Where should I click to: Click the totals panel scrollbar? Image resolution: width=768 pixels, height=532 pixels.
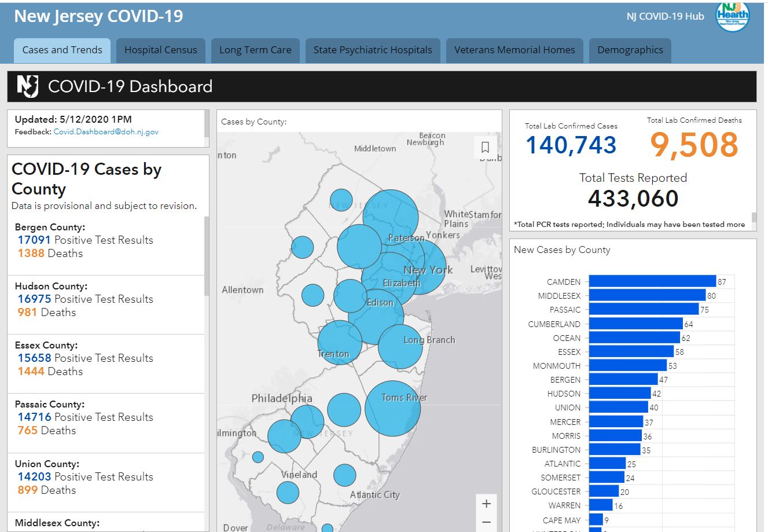[754, 218]
